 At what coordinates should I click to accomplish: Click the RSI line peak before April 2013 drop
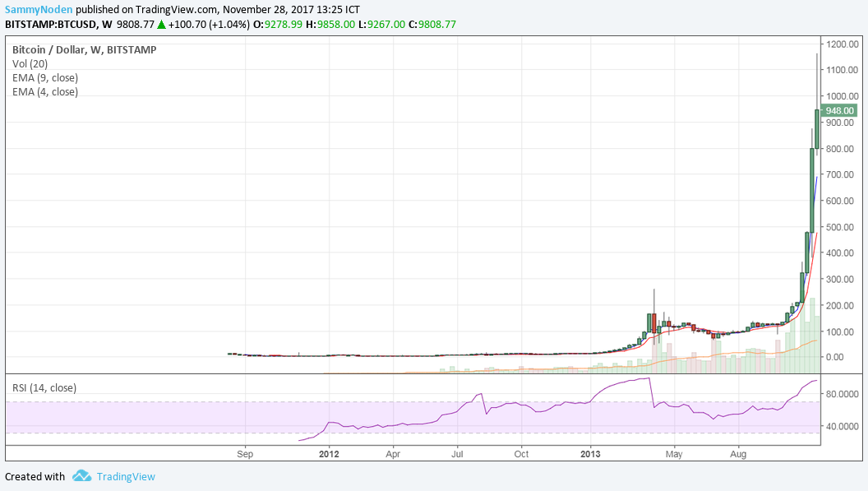click(x=648, y=378)
